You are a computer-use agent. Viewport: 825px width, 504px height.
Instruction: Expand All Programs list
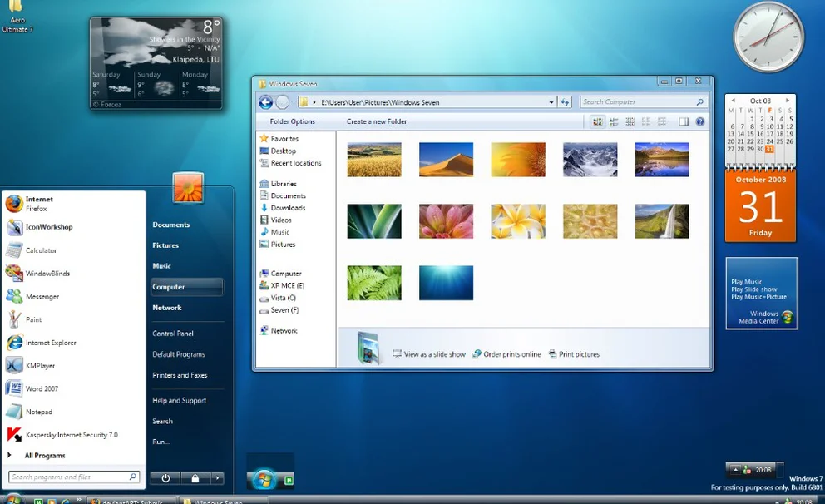[x=44, y=456]
